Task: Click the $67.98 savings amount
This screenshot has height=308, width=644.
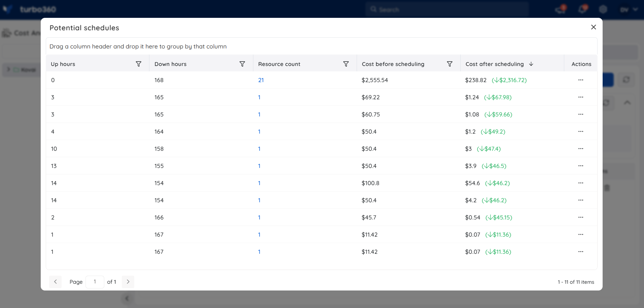Action: point(498,97)
